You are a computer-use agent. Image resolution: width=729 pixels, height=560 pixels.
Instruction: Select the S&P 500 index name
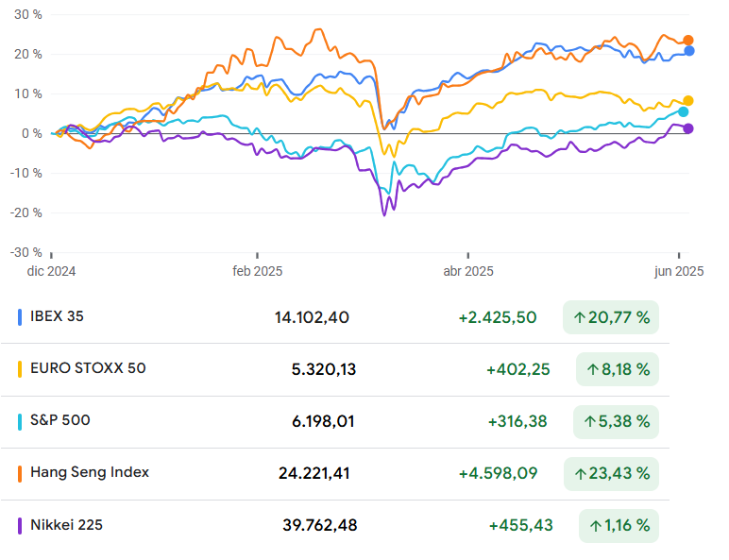pos(60,420)
